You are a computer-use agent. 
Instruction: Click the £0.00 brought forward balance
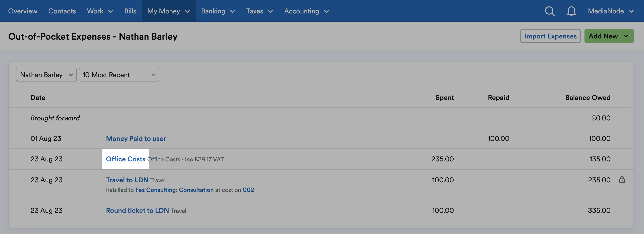(601, 118)
